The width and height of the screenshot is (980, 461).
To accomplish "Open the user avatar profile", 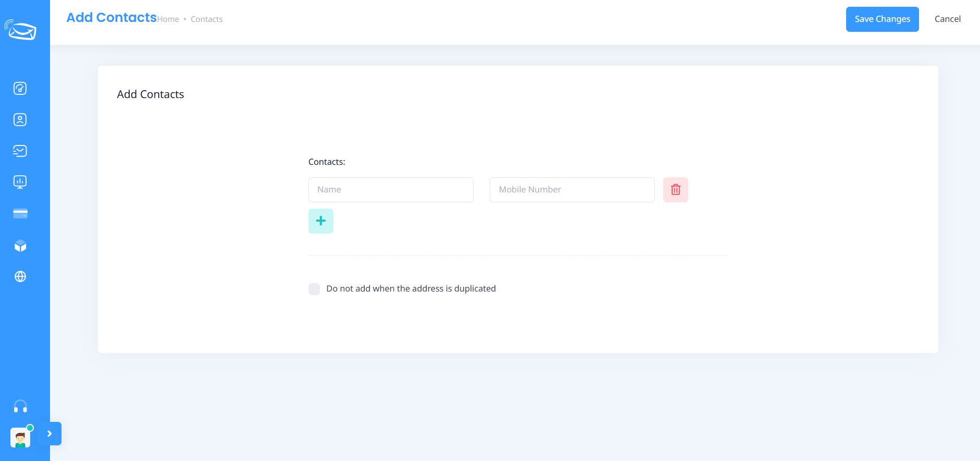I will point(20,438).
